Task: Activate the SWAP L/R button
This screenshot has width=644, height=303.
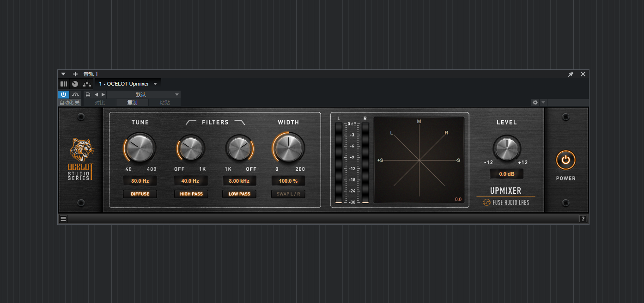Action: coord(288,194)
